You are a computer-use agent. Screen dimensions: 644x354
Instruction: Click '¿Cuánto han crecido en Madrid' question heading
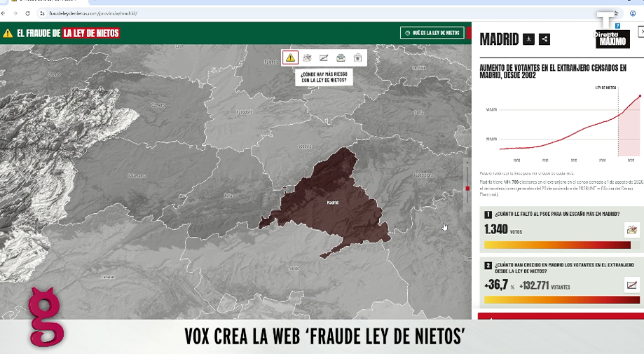(564, 268)
